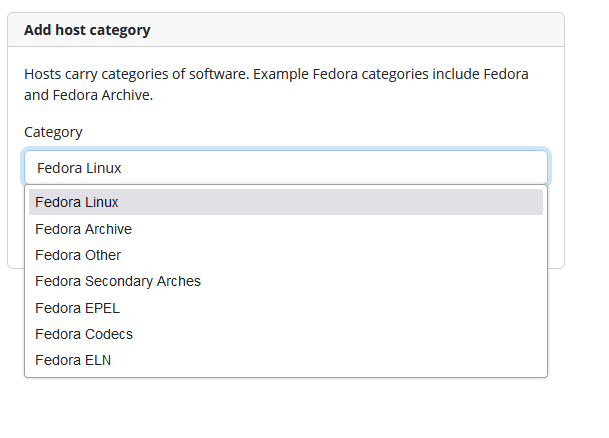Screen dimensions: 609x438
Task: Select Fedora Secondary Arches category
Action: [286, 281]
